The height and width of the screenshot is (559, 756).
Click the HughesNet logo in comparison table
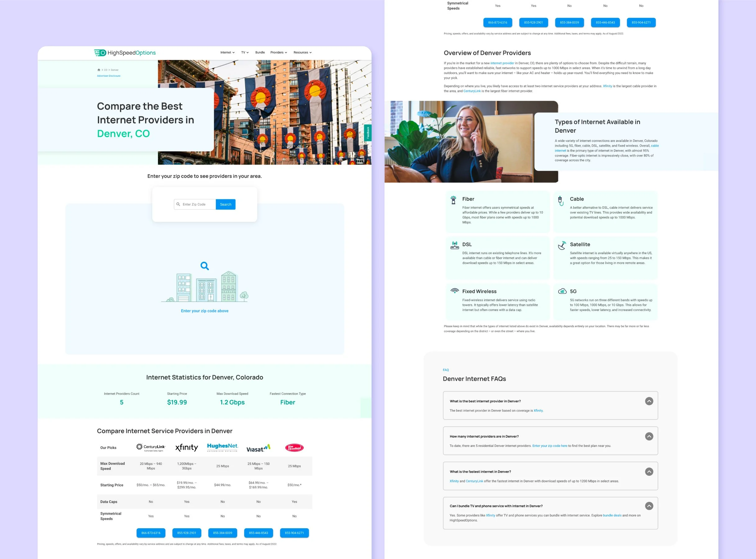tap(222, 447)
